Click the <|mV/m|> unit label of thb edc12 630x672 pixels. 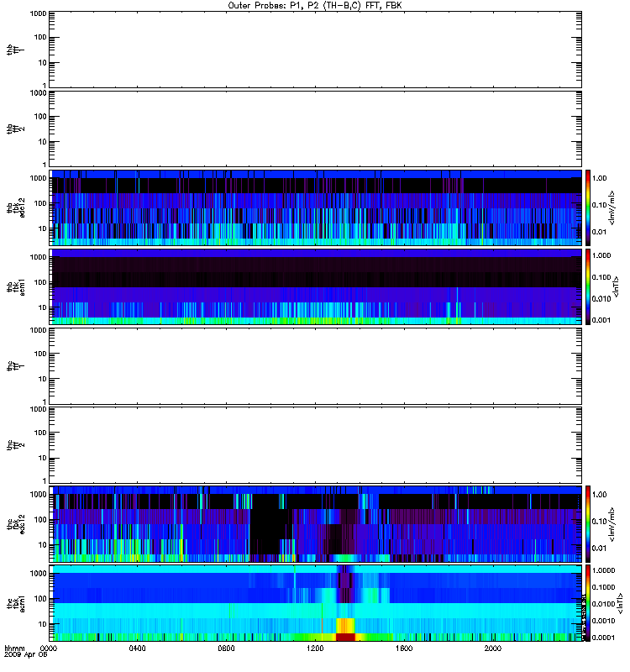click(612, 207)
